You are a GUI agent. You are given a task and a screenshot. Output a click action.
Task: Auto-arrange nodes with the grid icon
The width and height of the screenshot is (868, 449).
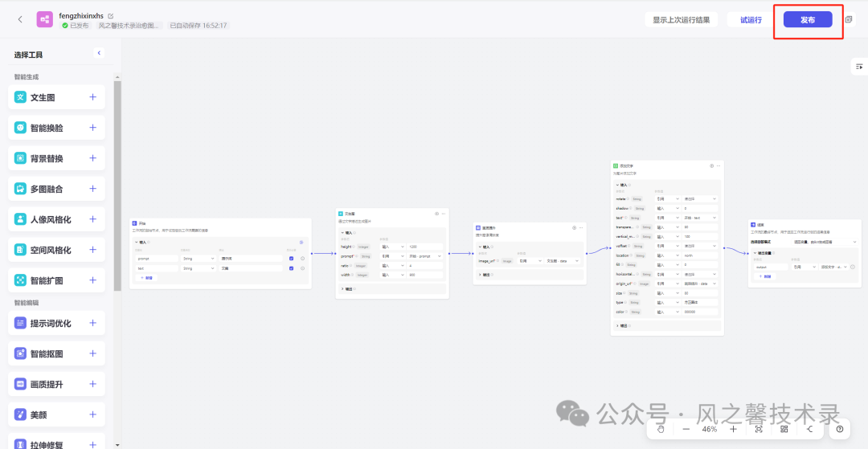pos(784,429)
